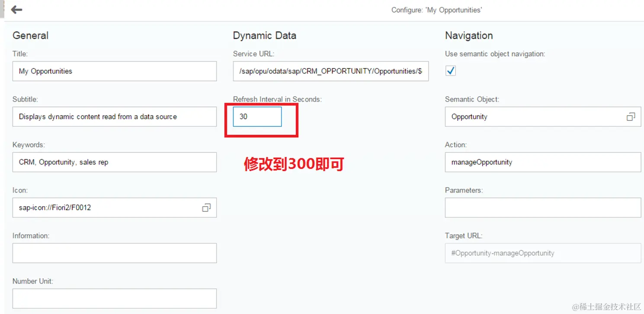Go back using the left arrow
Image resolution: width=644 pixels, height=314 pixels.
point(16,10)
